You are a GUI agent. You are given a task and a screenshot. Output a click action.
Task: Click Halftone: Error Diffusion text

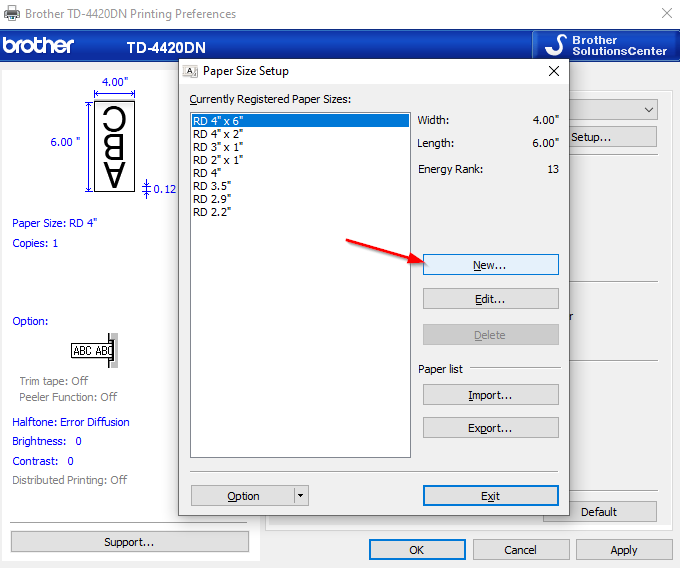click(x=71, y=422)
